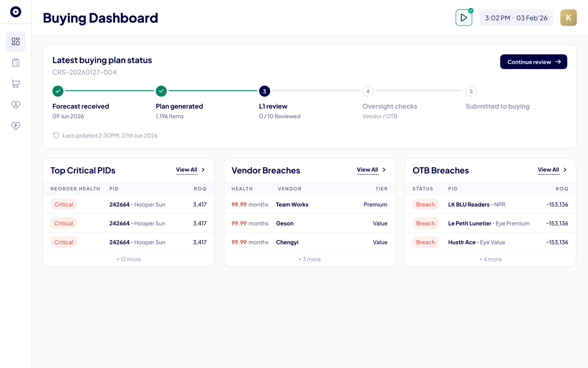Expand +4 more OTB breaches

coord(491,259)
